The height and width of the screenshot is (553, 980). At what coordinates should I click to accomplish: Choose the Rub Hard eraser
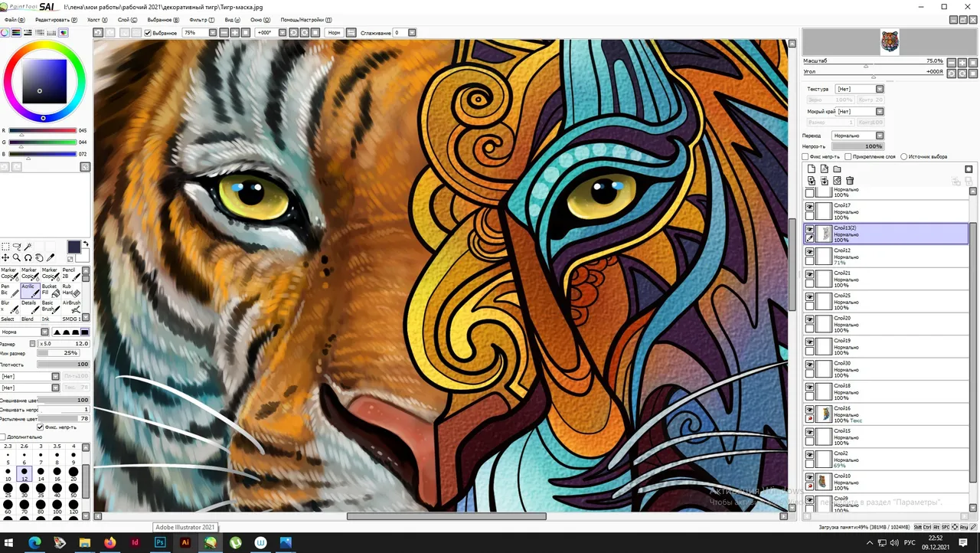pos(71,290)
